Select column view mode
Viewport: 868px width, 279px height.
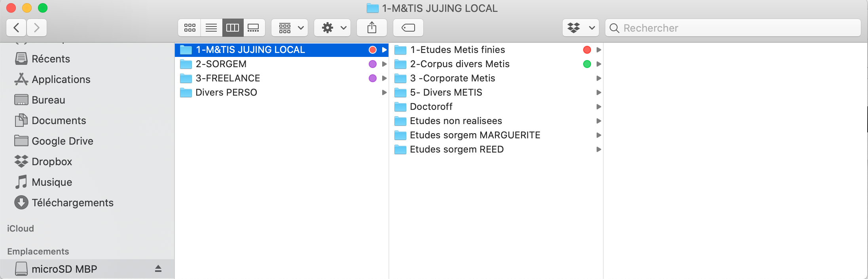pyautogui.click(x=233, y=28)
